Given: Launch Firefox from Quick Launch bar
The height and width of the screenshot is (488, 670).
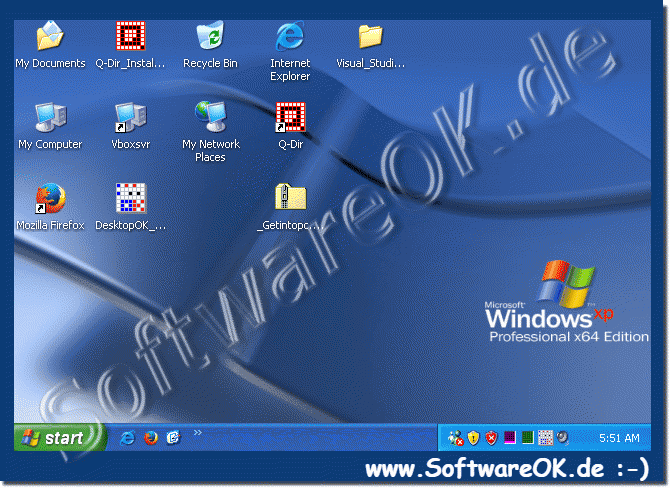Looking at the screenshot, I should (150, 438).
